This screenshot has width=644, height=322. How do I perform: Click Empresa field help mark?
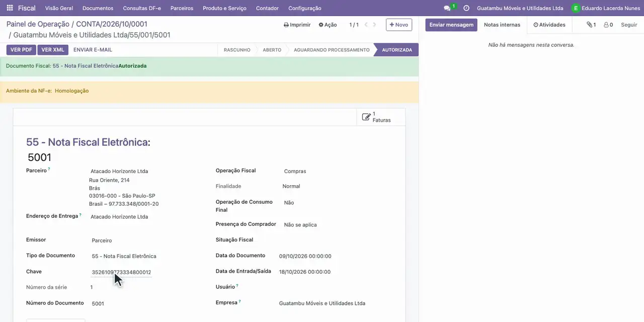(239, 301)
